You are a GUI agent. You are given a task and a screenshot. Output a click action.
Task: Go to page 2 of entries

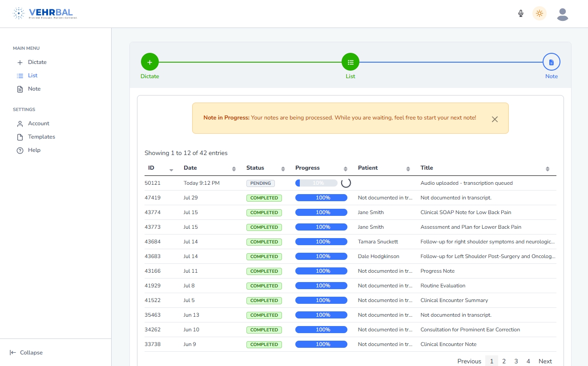point(504,361)
